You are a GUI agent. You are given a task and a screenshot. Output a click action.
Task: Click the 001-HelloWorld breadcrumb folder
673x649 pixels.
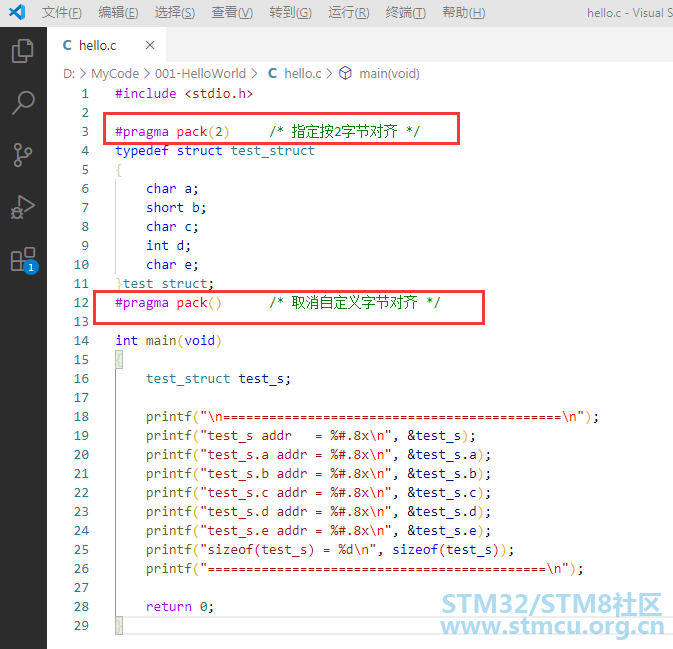200,73
